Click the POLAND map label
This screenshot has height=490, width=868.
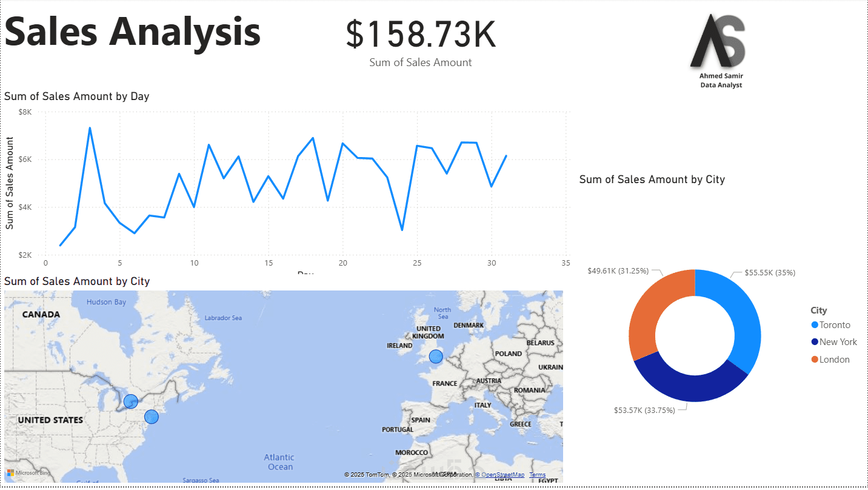(x=508, y=354)
